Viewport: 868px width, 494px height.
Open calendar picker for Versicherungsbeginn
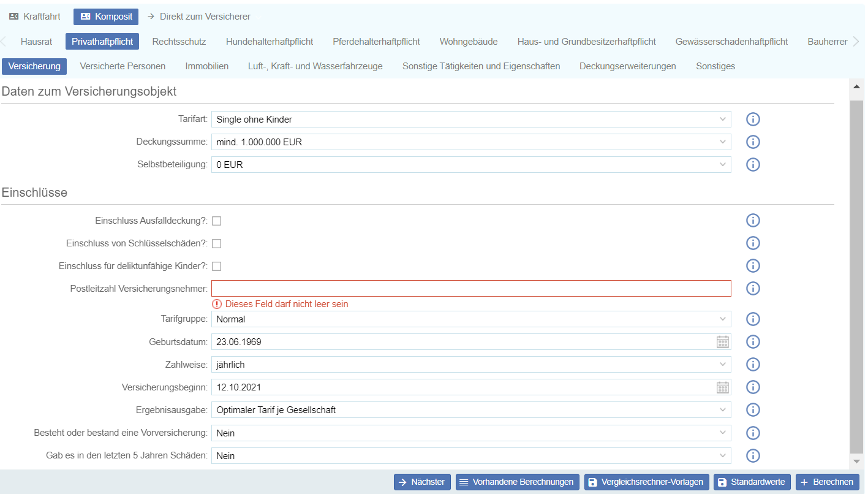point(723,387)
